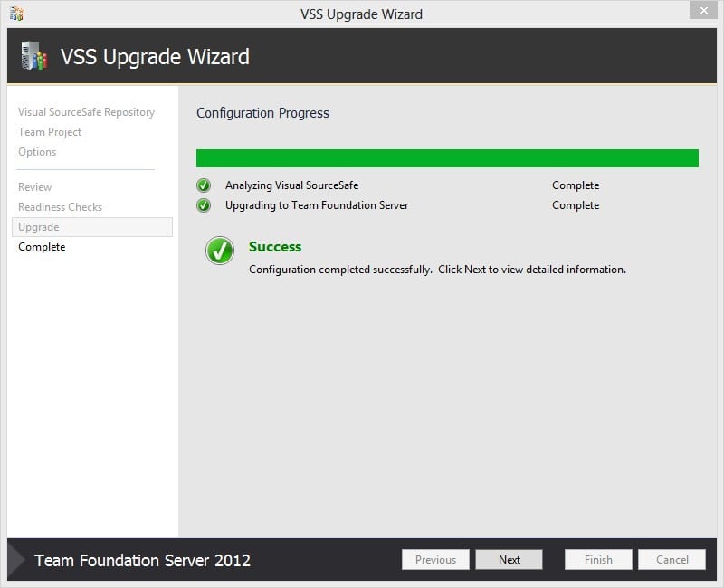This screenshot has width=724, height=588.
Task: Cancel the VSS Upgrade Wizard
Action: pyautogui.click(x=672, y=559)
